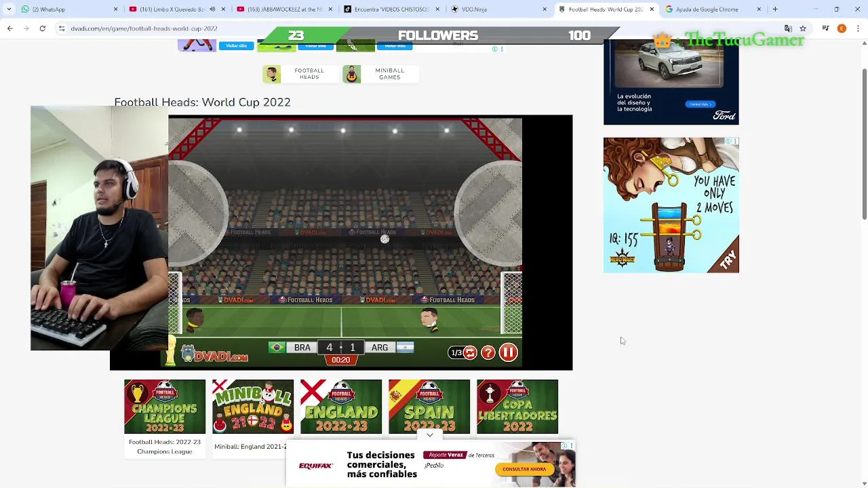Screen dimensions: 868x488
Task: Open Copa Libertadores 2022 game thumbnail
Action: [517, 407]
